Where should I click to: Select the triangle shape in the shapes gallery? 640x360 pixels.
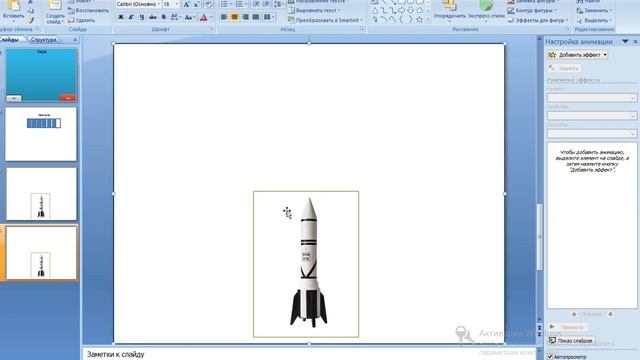pyautogui.click(x=375, y=11)
